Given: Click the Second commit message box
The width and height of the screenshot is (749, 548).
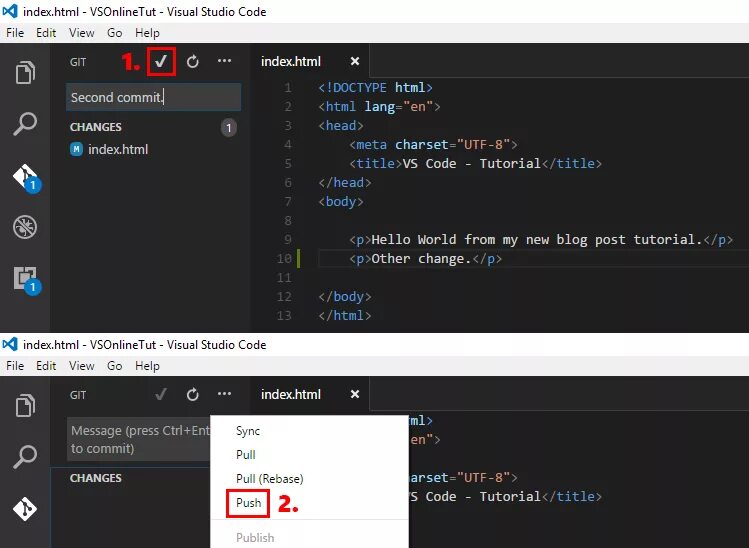Looking at the screenshot, I should coord(153,97).
